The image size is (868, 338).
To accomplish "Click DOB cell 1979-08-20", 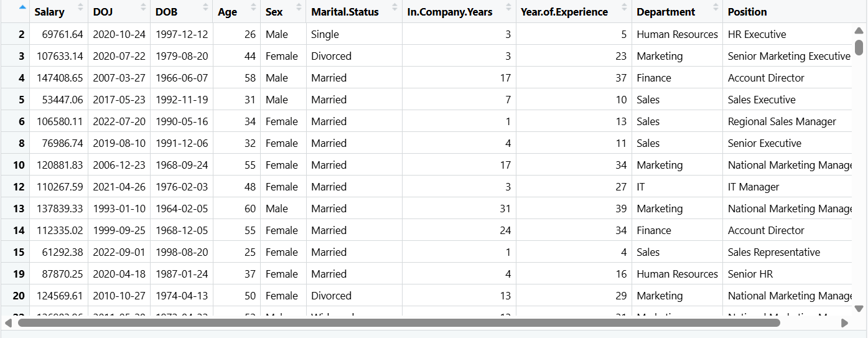I will tap(182, 56).
